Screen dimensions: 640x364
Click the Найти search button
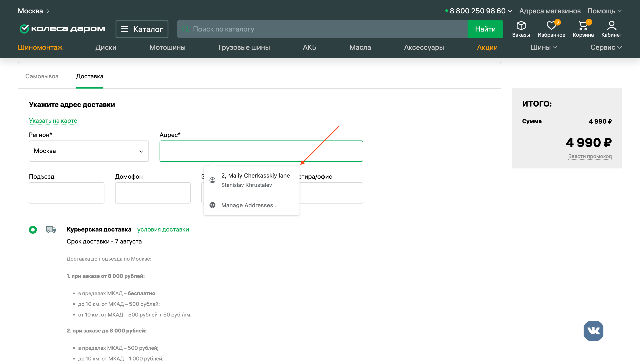click(x=485, y=29)
